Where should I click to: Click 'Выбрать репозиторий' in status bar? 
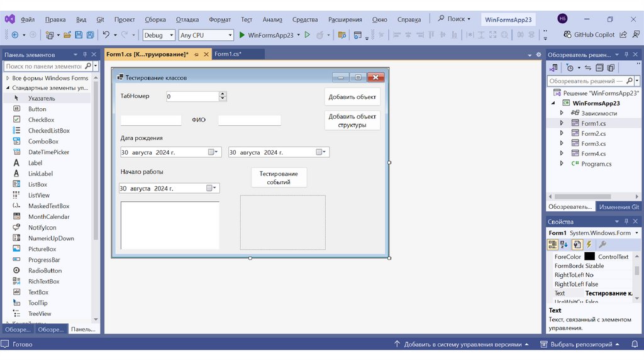tap(580, 344)
